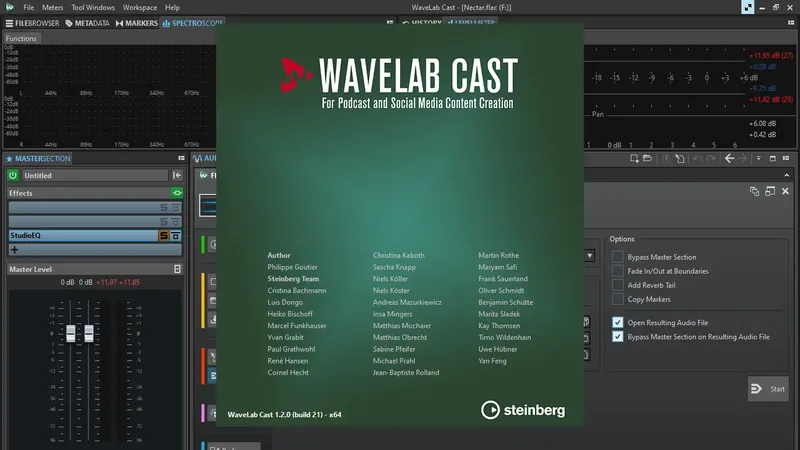Close the render dialog with the X
The image size is (800, 450).
(x=785, y=191)
